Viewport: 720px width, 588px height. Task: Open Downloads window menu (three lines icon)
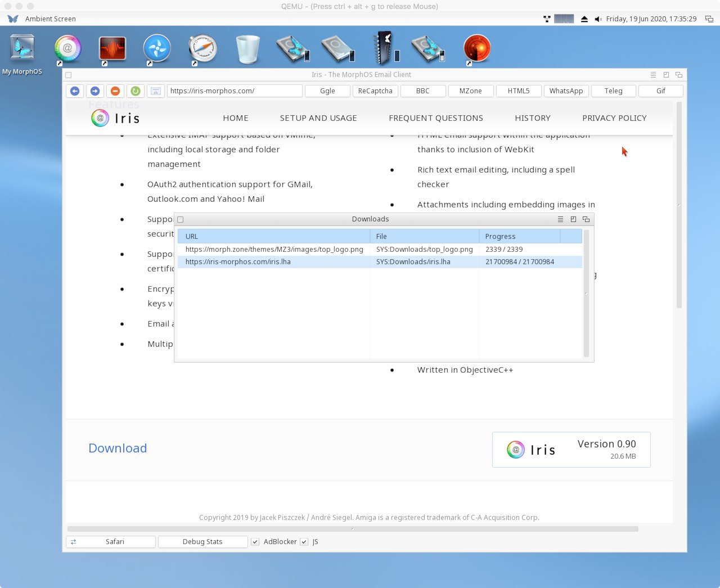[x=560, y=219]
